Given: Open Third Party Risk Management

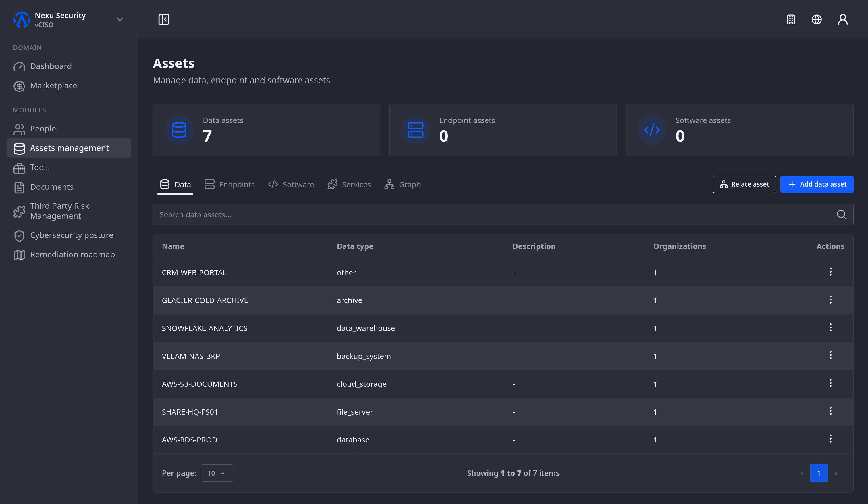Looking at the screenshot, I should (69, 211).
